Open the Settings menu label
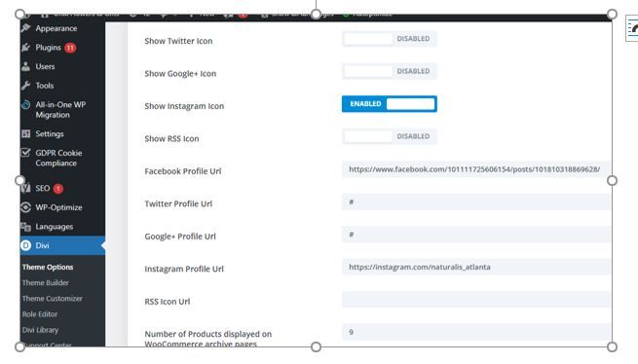The image size is (638, 364). [x=50, y=133]
